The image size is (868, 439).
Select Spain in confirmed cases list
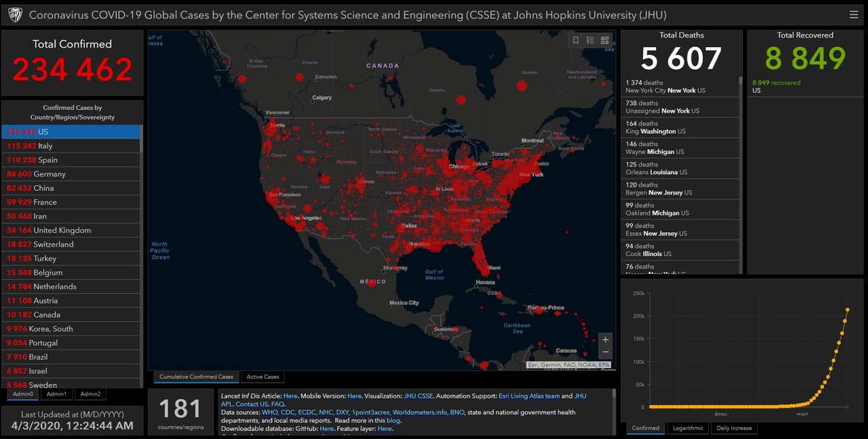(71, 160)
